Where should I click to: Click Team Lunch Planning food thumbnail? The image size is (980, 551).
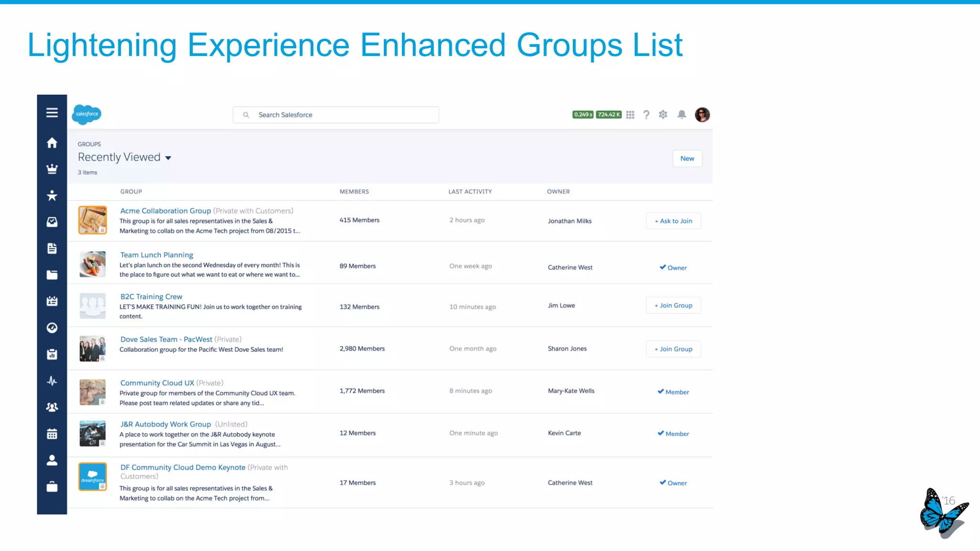[x=92, y=264]
